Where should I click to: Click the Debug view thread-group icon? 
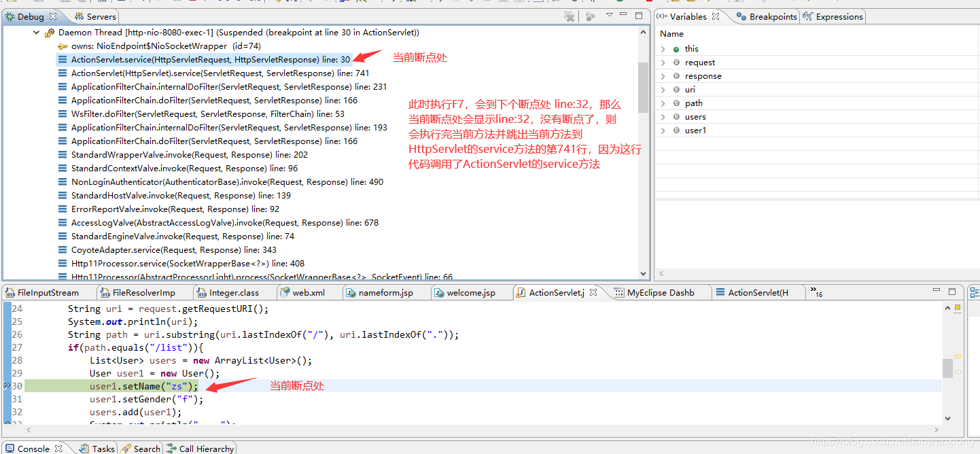tap(590, 16)
